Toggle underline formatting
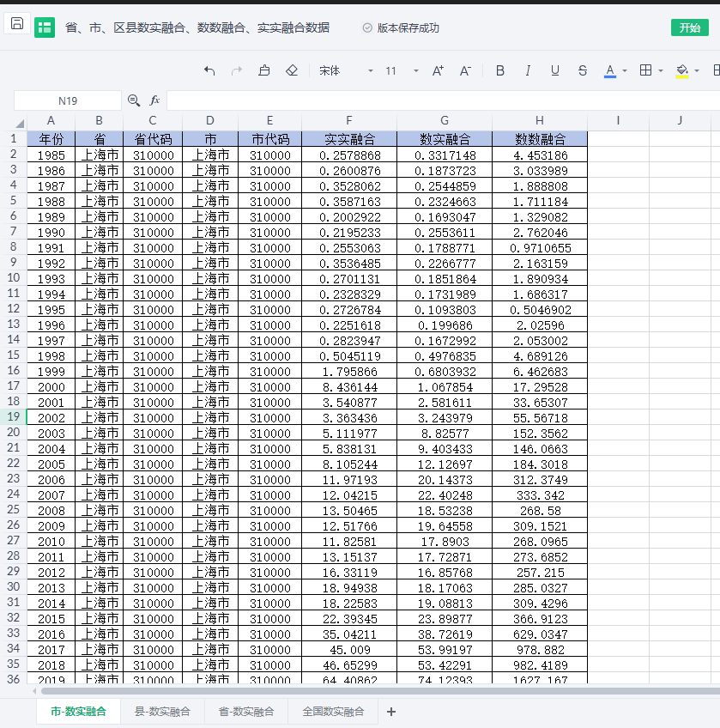 coord(554,70)
